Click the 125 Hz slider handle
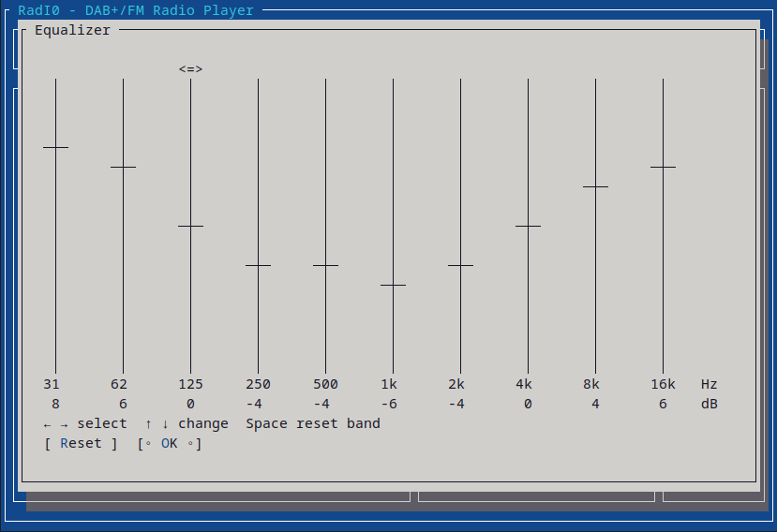 (191, 227)
